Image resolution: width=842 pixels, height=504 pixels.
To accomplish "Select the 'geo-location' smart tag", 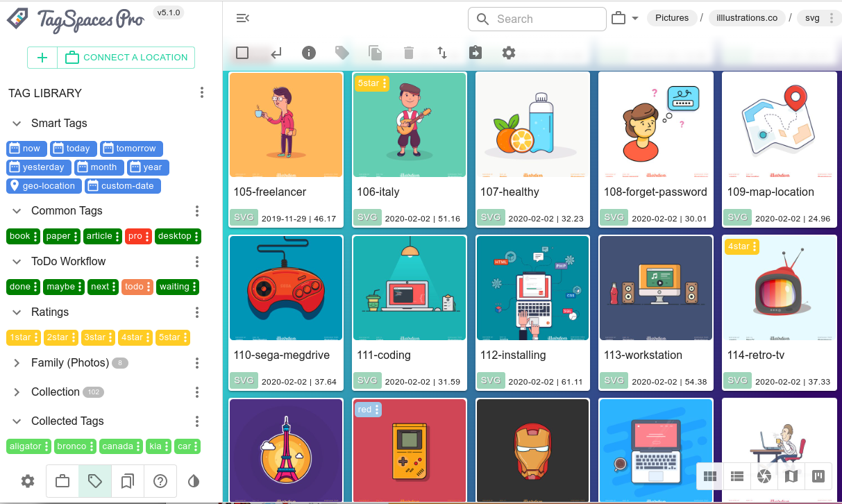I will 43,186.
